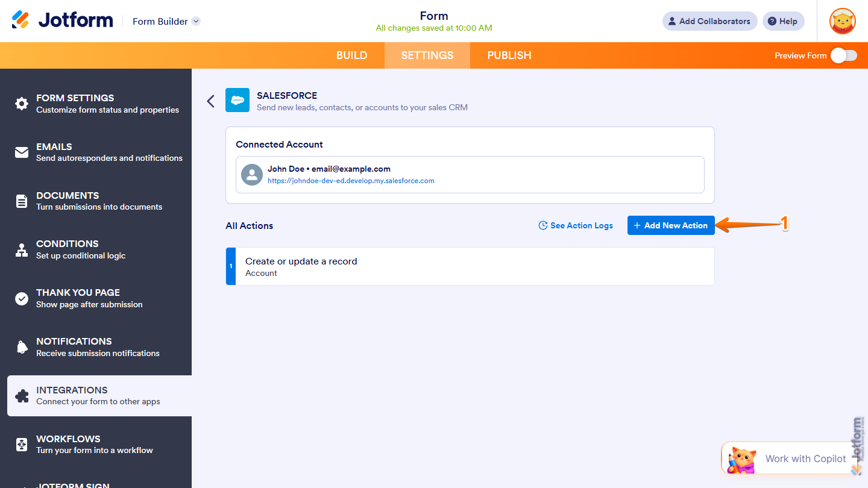Switch to the BUILD tab
868x488 pixels.
tap(351, 55)
